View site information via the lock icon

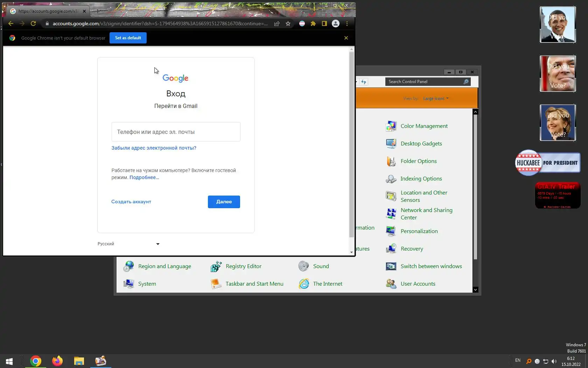point(47,23)
